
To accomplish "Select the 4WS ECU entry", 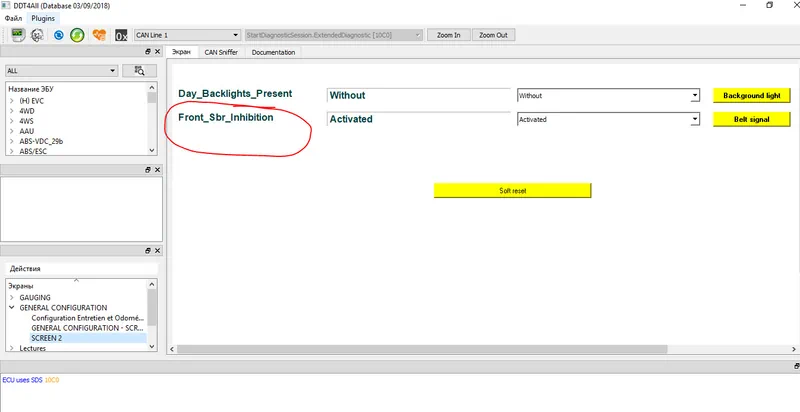I will tap(27, 121).
